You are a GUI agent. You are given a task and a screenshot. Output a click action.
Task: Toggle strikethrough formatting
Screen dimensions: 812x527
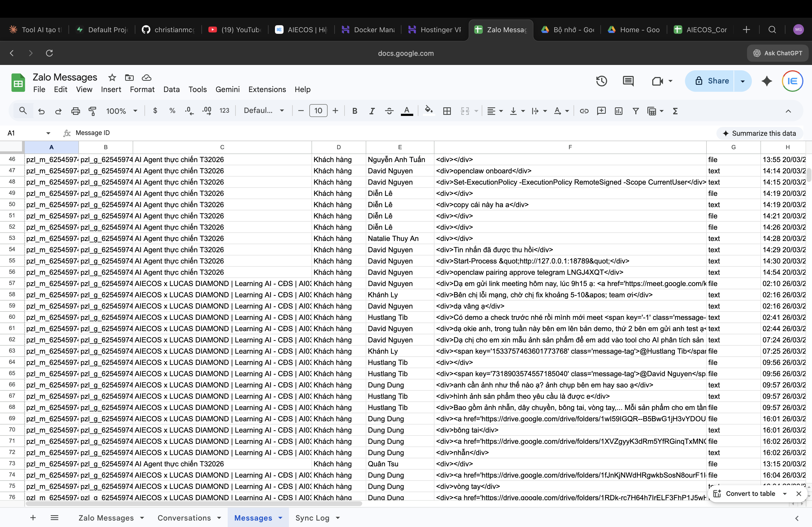pos(389,111)
